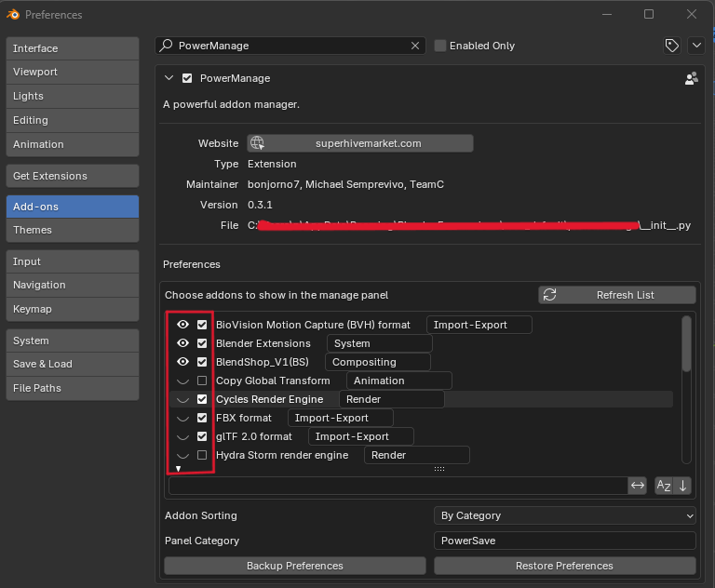Disable the PowerManage addon checkbox
The width and height of the screenshot is (715, 588).
[187, 79]
